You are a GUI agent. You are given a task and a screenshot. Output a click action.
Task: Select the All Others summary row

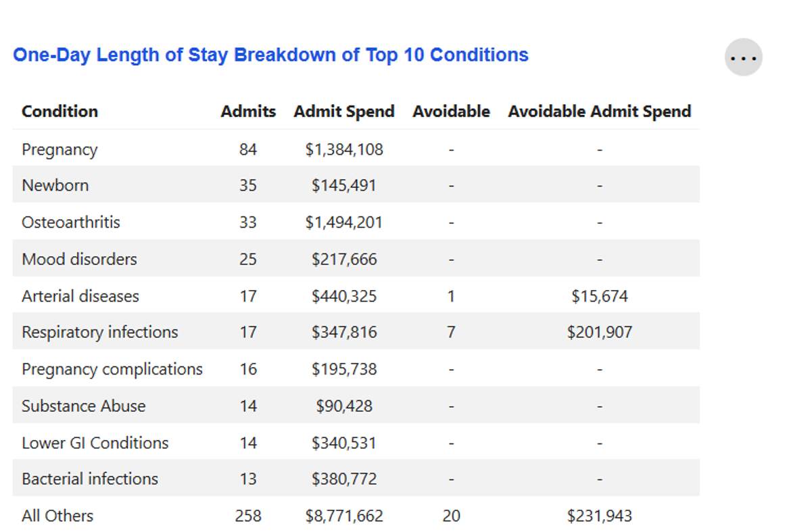click(57, 516)
